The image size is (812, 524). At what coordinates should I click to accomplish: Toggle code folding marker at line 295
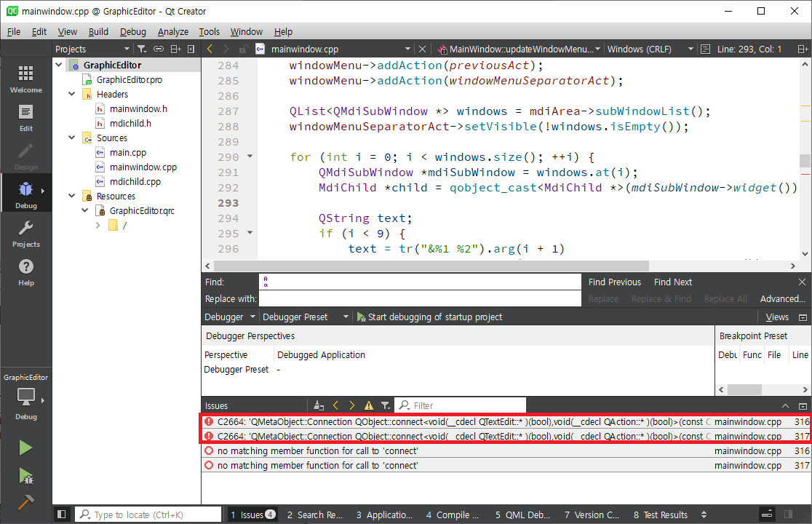[x=250, y=232]
